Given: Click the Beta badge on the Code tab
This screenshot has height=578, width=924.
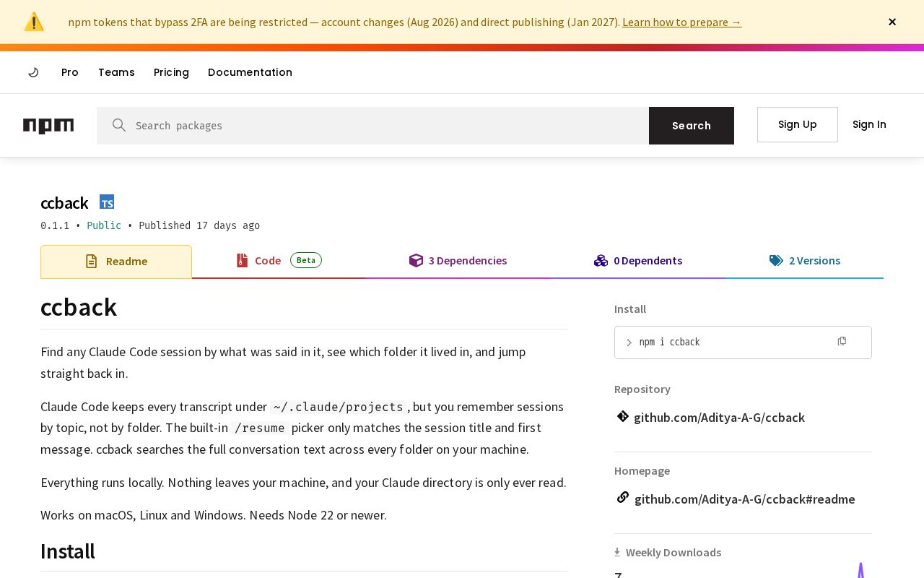Looking at the screenshot, I should pyautogui.click(x=306, y=260).
